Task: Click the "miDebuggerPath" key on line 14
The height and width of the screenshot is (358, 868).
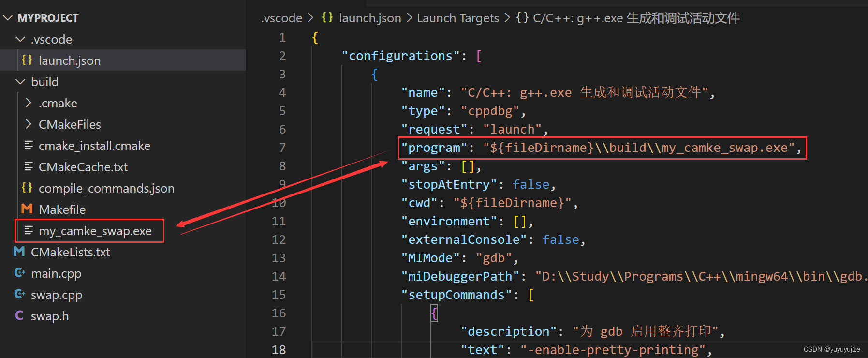Action: [460, 276]
